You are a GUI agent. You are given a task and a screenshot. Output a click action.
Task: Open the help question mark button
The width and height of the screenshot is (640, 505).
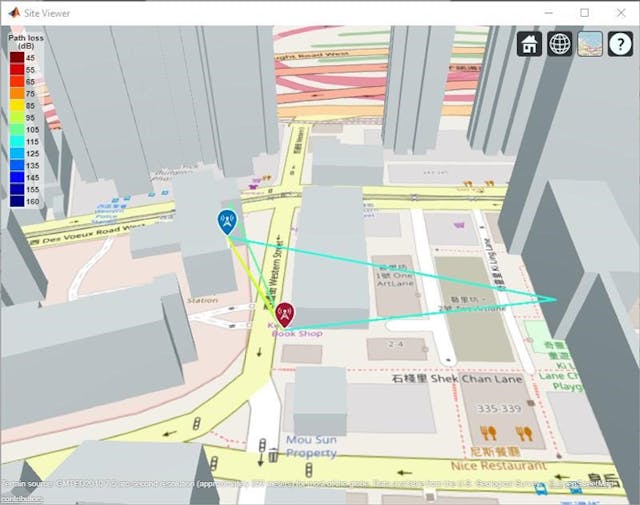(620, 44)
